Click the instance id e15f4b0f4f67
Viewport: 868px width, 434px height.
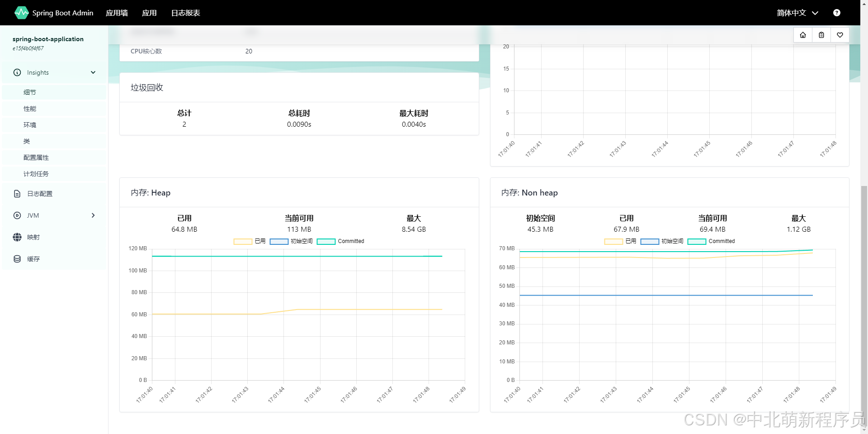pos(28,48)
